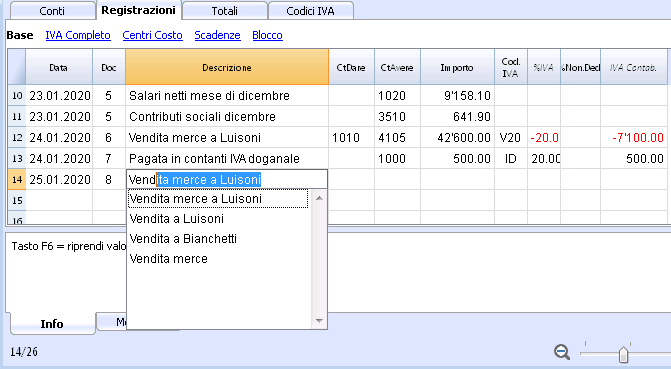Click the Doc number 8 cell
Viewport: 671px width, 369px height.
click(x=109, y=179)
